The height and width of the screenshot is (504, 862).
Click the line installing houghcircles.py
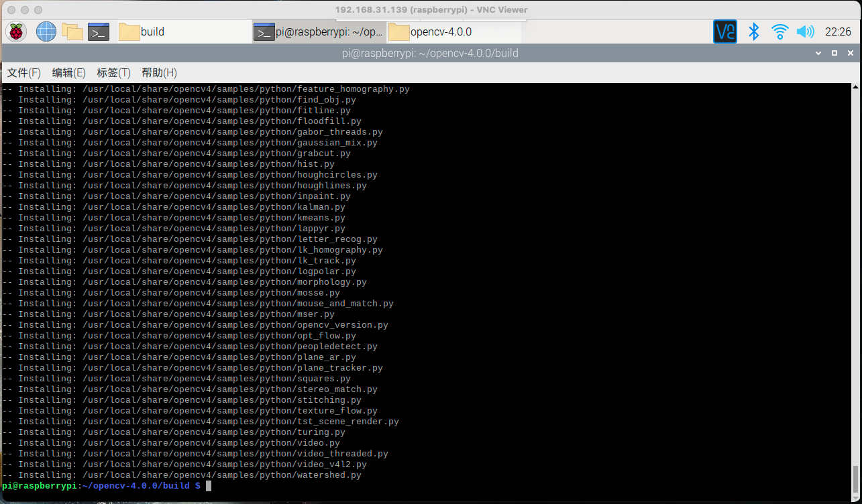point(190,175)
